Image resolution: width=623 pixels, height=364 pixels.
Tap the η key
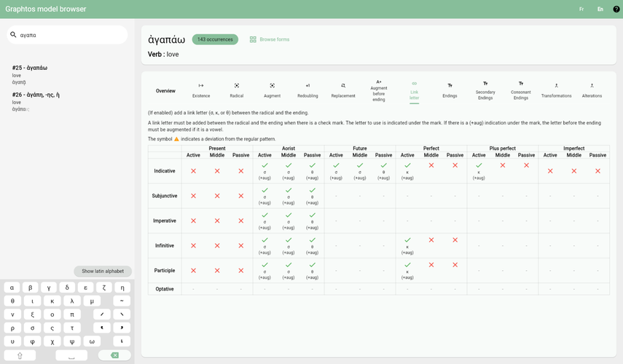[x=122, y=288]
